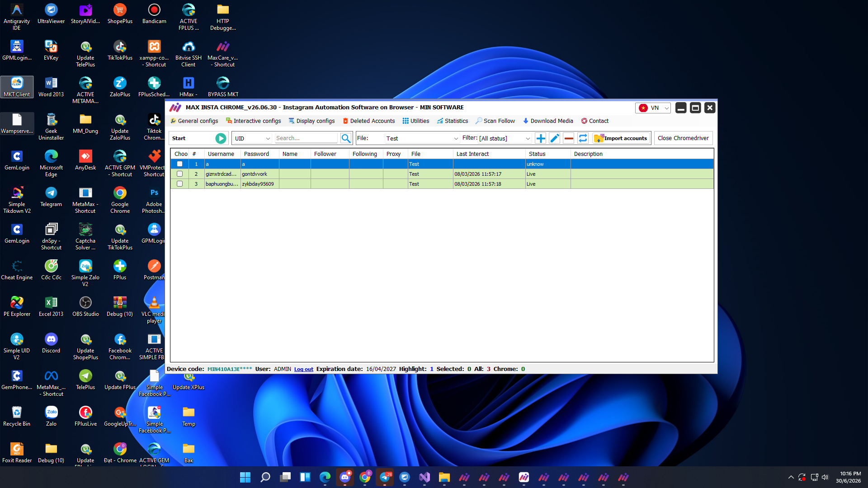Open the Contact menu

pos(594,121)
